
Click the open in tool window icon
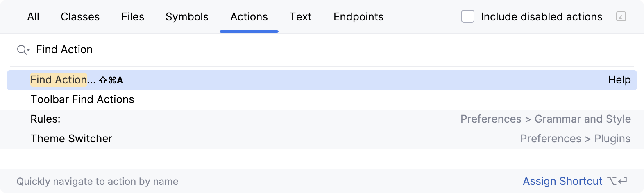pyautogui.click(x=621, y=17)
